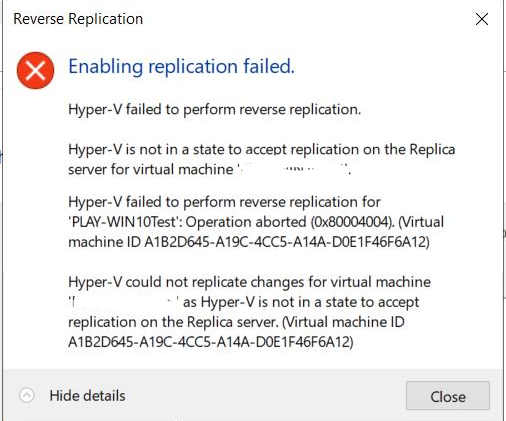Viewport: 506px width, 421px height.
Task: Collapse details using the circular chevron icon
Action: 27,396
